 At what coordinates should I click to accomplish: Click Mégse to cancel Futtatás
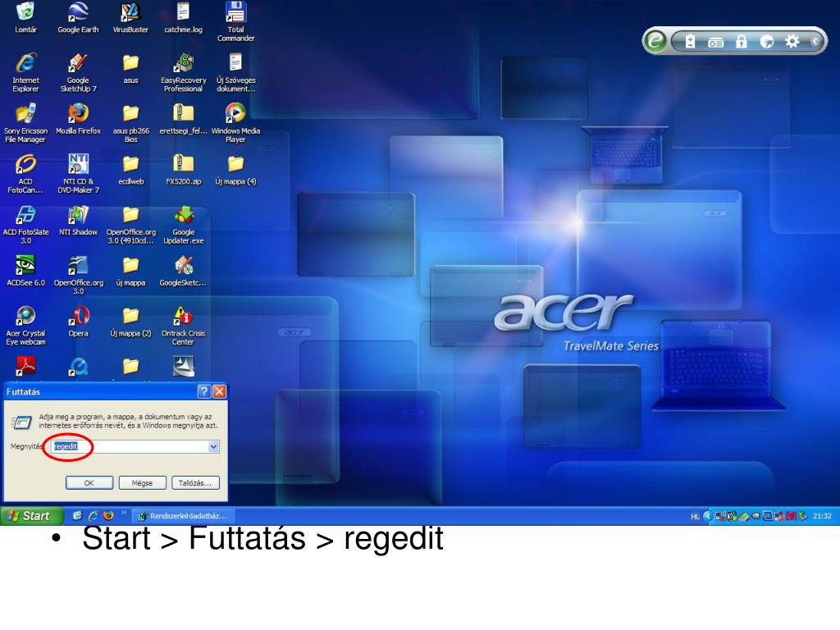pos(142,482)
